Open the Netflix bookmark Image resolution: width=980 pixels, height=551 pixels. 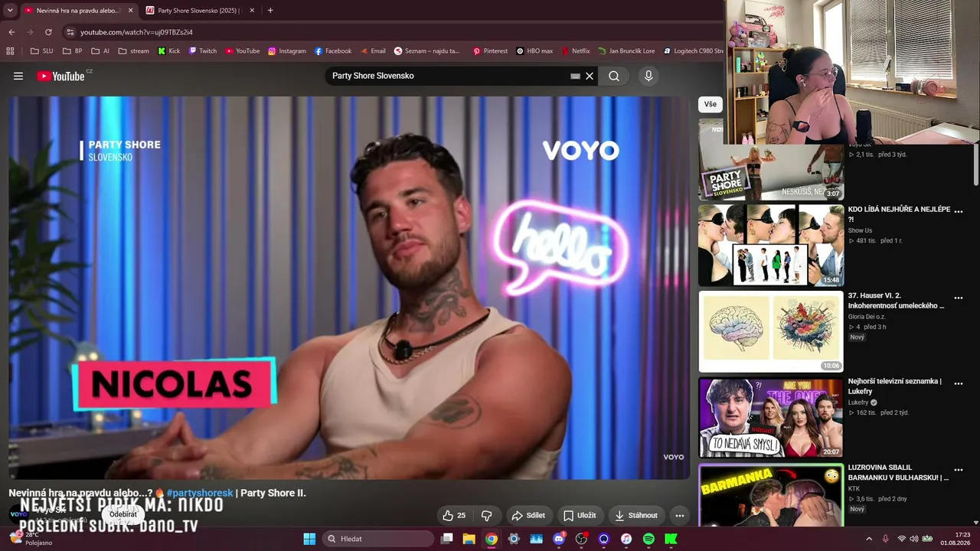click(x=576, y=51)
